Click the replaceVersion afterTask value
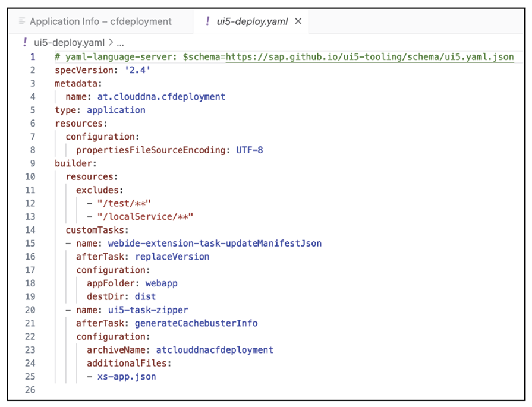The height and width of the screenshot is (407, 532). 172,257
